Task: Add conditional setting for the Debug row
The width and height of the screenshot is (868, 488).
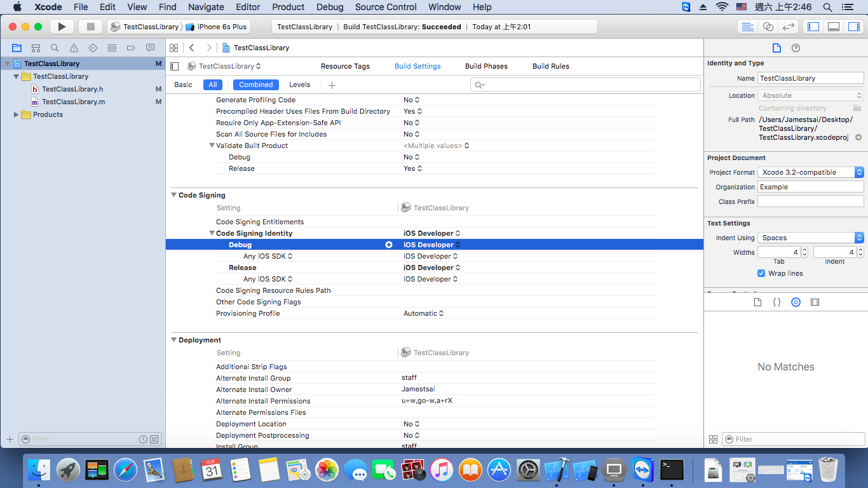Action: (389, 245)
